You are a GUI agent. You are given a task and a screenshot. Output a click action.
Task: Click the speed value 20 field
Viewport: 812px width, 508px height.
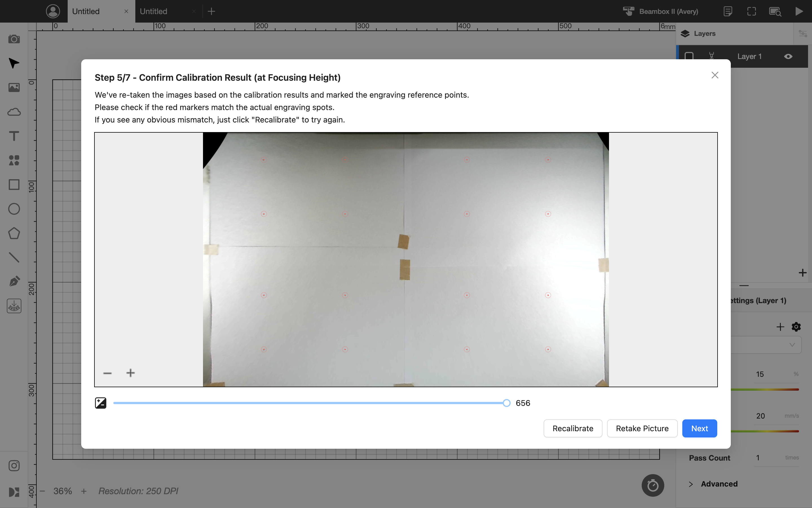coord(760,416)
